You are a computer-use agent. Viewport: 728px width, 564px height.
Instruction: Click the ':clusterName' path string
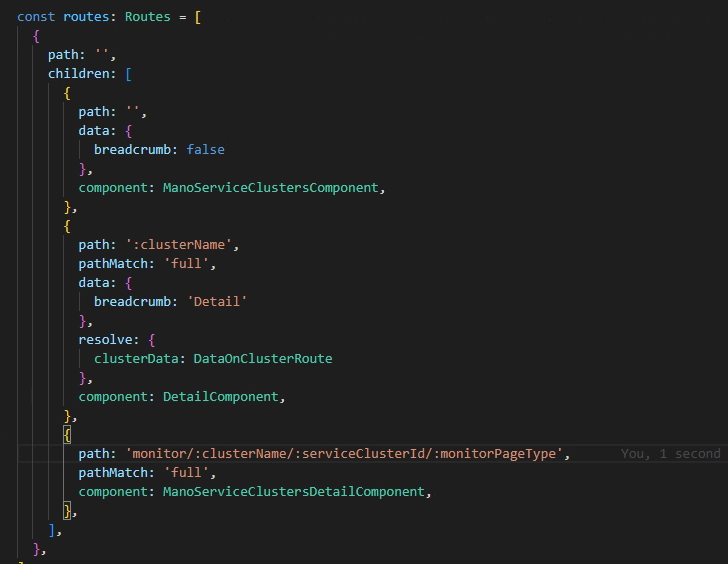tap(179, 245)
